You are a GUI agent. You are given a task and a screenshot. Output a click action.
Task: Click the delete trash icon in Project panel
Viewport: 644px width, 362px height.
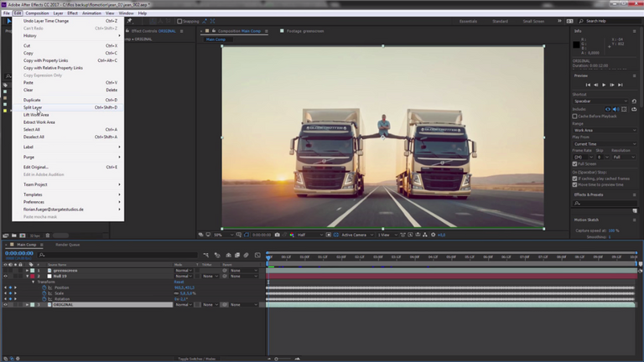[x=48, y=235]
